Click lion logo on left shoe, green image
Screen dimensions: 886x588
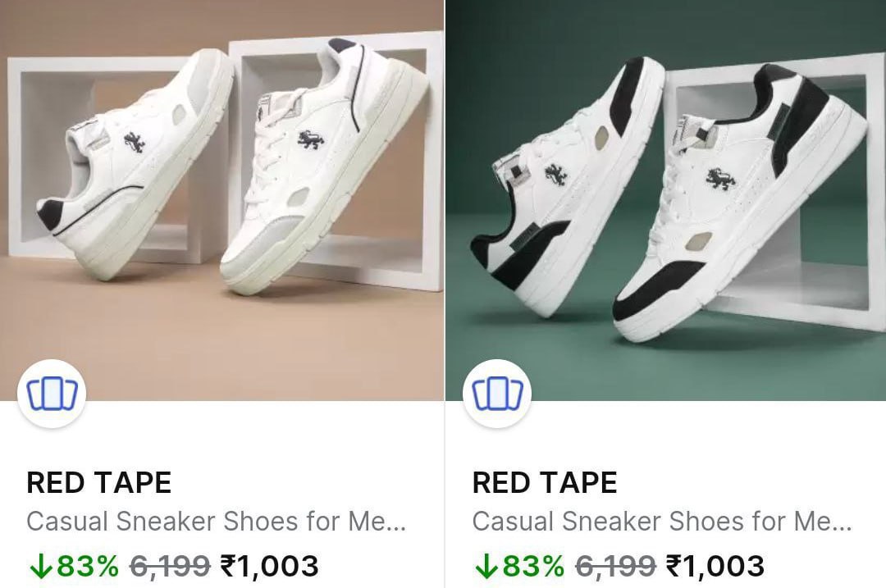(555, 174)
